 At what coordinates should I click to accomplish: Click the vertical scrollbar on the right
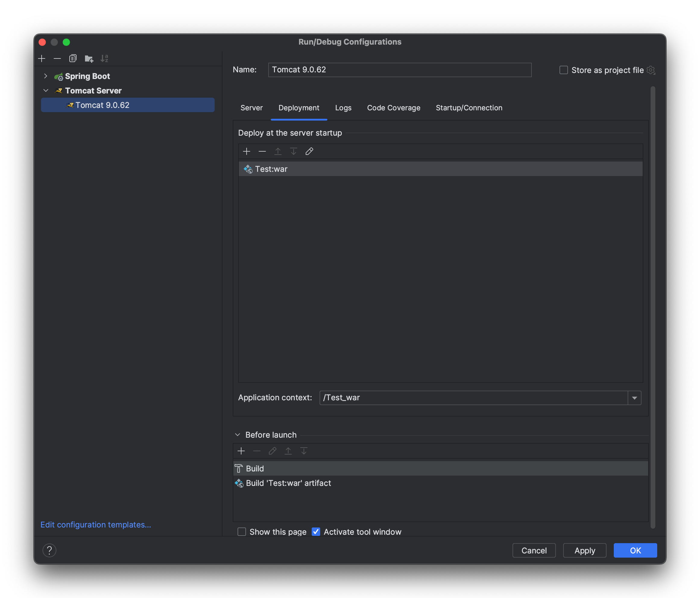click(652, 304)
